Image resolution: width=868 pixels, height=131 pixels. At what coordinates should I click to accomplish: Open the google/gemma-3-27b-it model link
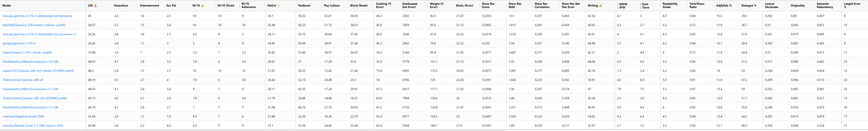[19, 43]
